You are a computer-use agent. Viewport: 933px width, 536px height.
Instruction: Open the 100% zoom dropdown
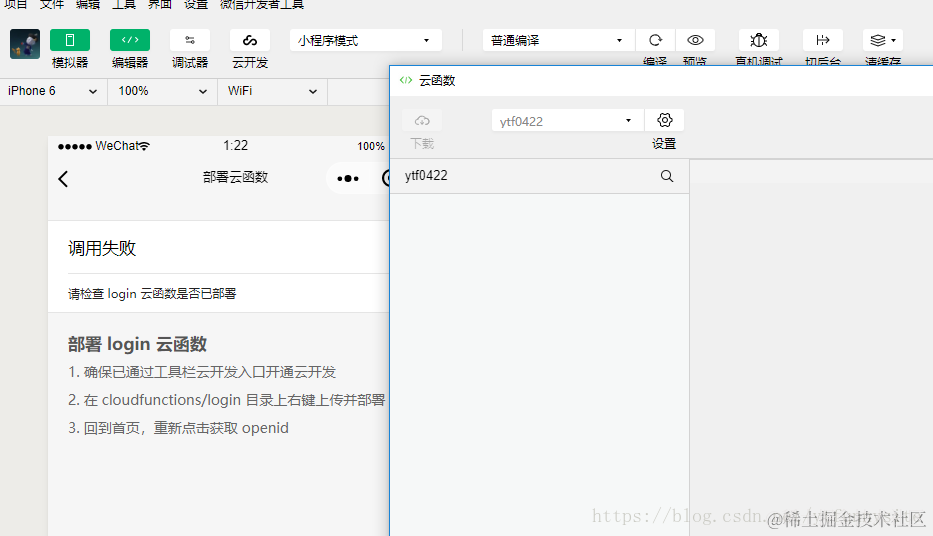[x=162, y=91]
